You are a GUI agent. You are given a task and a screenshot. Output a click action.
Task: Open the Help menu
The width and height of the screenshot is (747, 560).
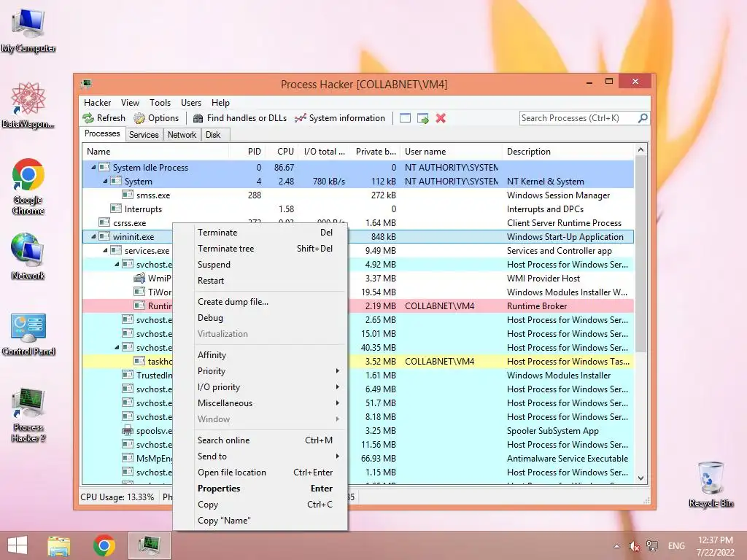220,102
